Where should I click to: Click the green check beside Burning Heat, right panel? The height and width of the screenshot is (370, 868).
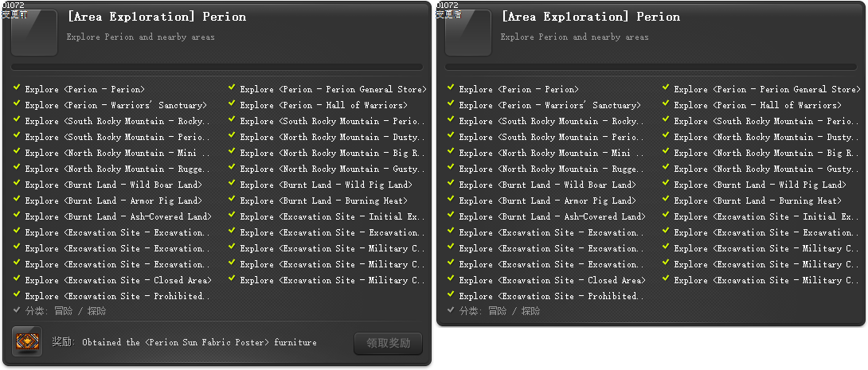[x=667, y=200]
